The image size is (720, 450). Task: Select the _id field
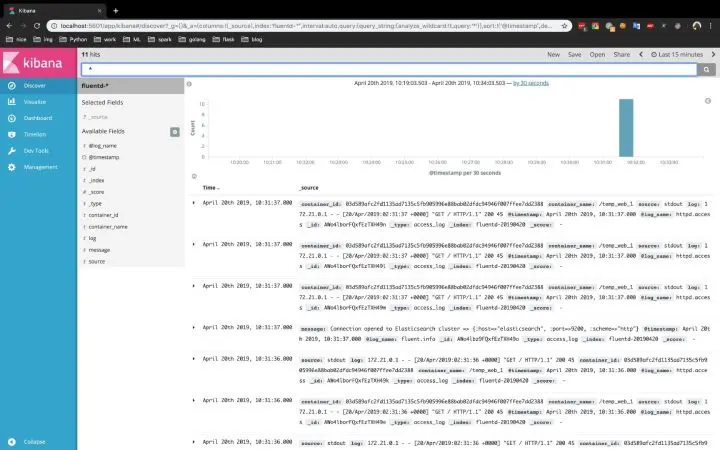(x=92, y=169)
